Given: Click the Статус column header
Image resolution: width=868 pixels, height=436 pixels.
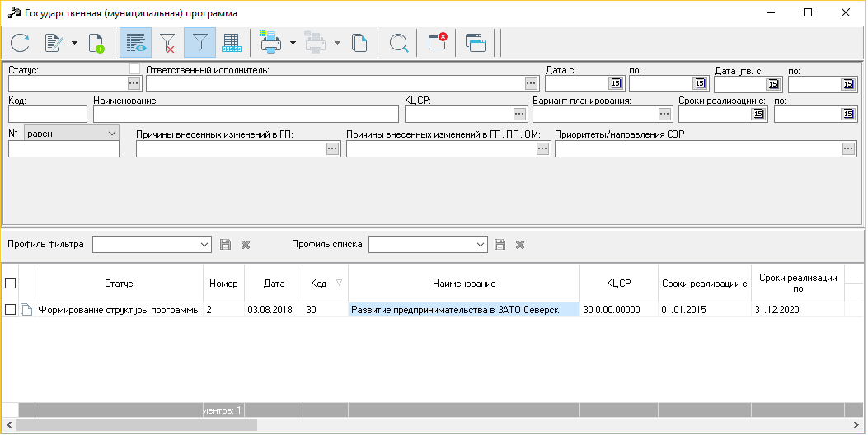Looking at the screenshot, I should click(x=119, y=284).
